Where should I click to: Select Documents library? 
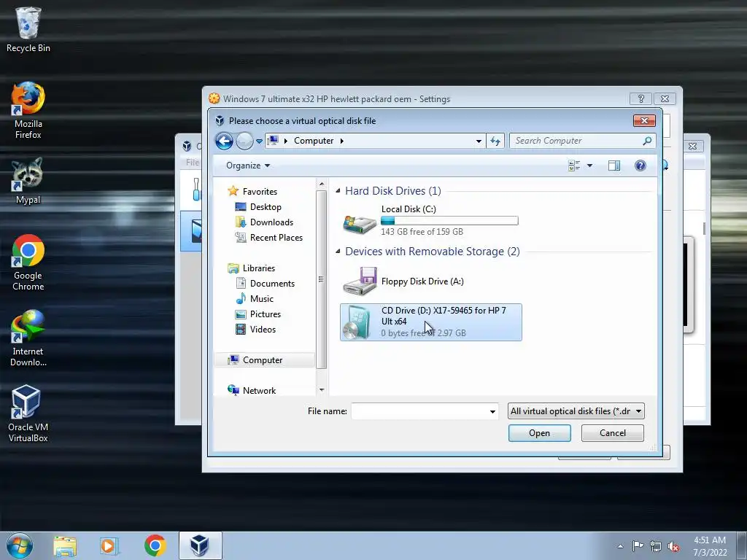[265, 284]
